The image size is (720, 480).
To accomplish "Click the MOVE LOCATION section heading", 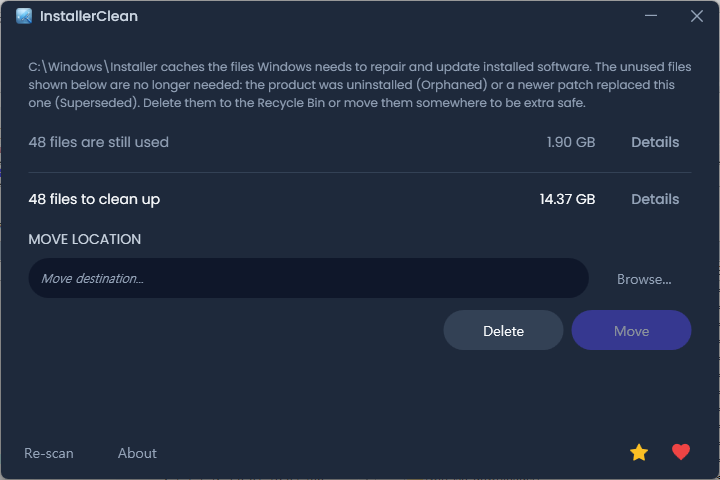I will pyautogui.click(x=84, y=239).
